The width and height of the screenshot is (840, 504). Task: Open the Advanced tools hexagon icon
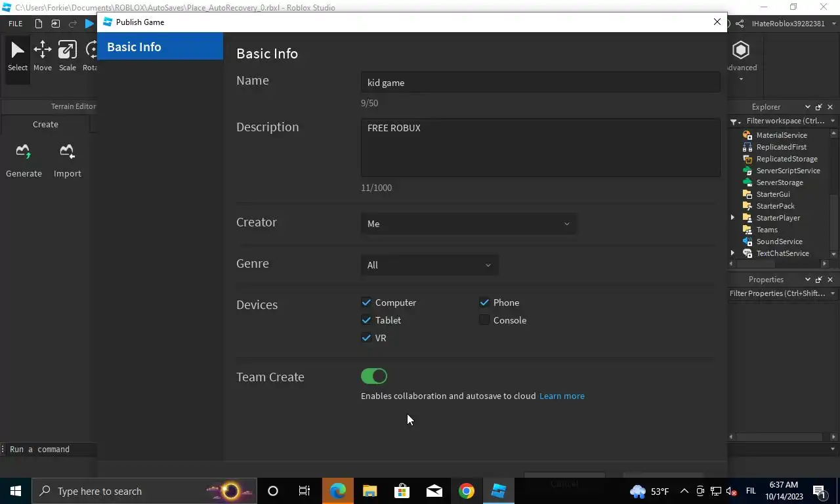[741, 51]
